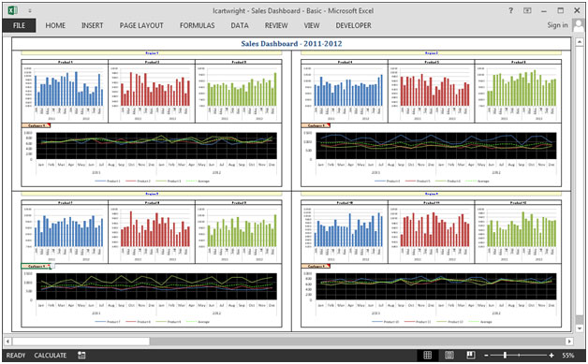Switch to the HOME ribbon tab

coord(55,25)
